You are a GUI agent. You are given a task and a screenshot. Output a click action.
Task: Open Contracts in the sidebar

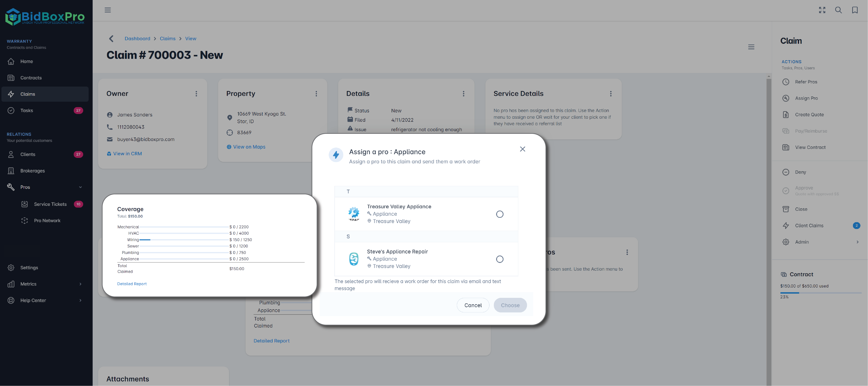coord(31,78)
